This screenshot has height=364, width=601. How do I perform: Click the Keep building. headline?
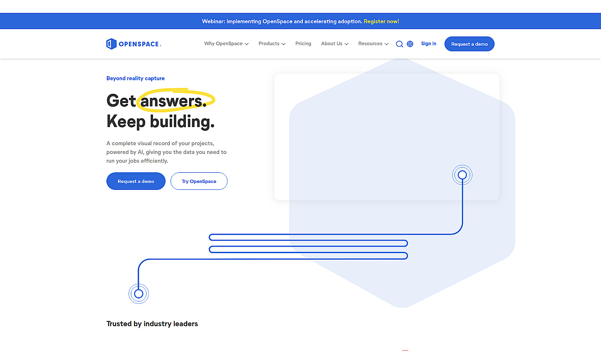click(160, 121)
